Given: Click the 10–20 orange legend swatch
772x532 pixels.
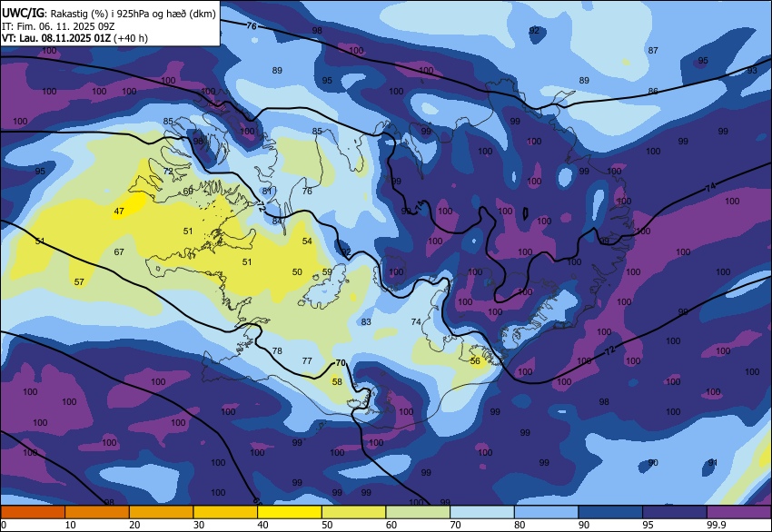Looking at the screenshot, I should tap(97, 512).
